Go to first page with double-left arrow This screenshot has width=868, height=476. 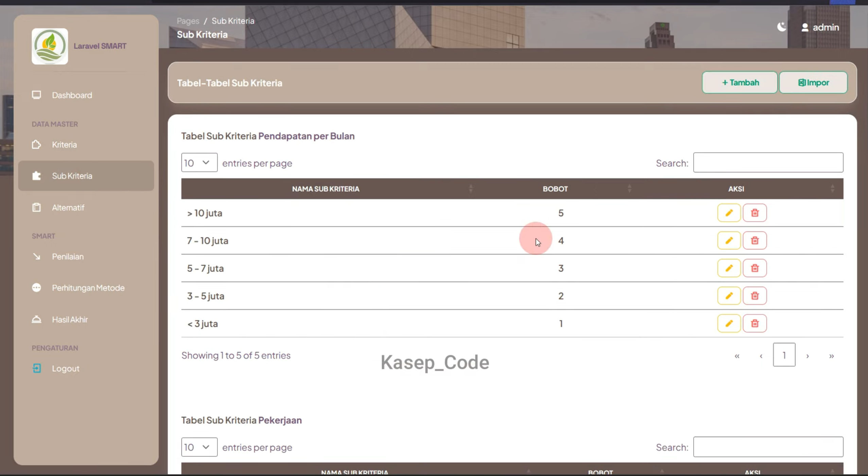tap(737, 355)
